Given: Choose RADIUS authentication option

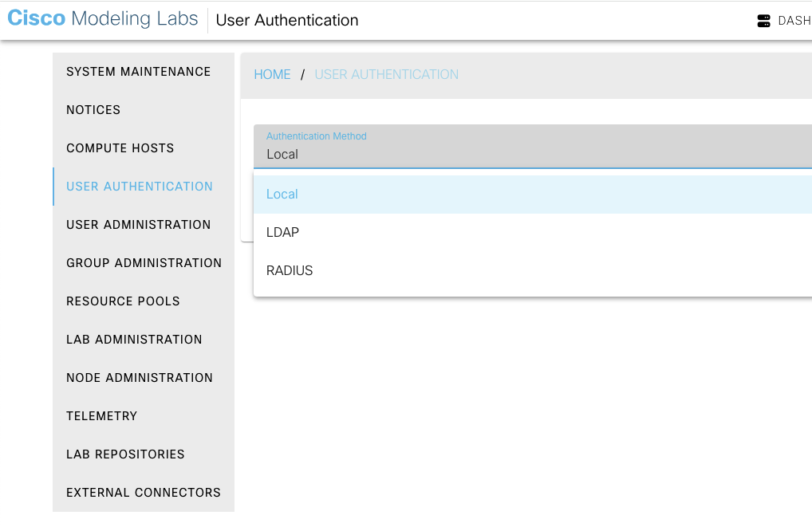Looking at the screenshot, I should [x=532, y=271].
